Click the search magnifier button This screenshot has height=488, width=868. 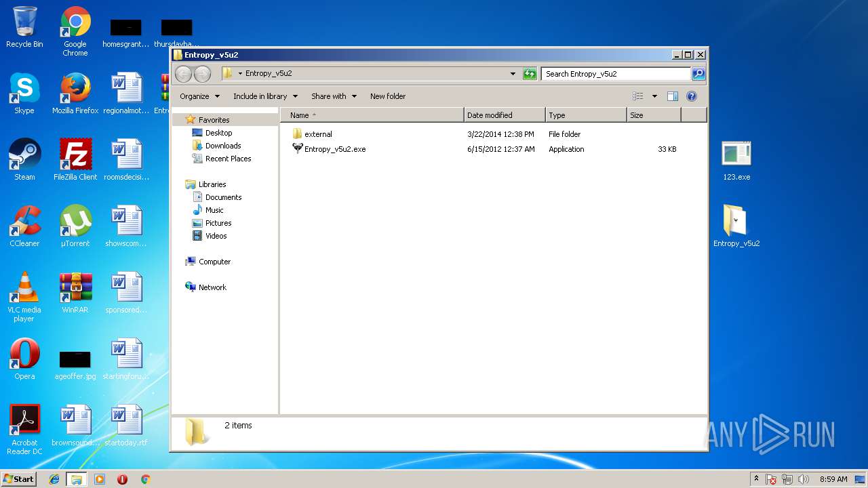click(698, 73)
